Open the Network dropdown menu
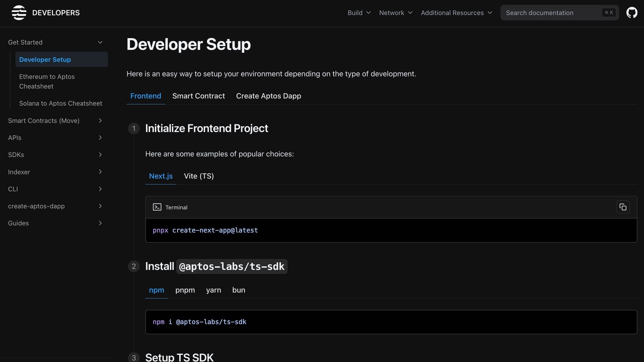 pyautogui.click(x=396, y=13)
